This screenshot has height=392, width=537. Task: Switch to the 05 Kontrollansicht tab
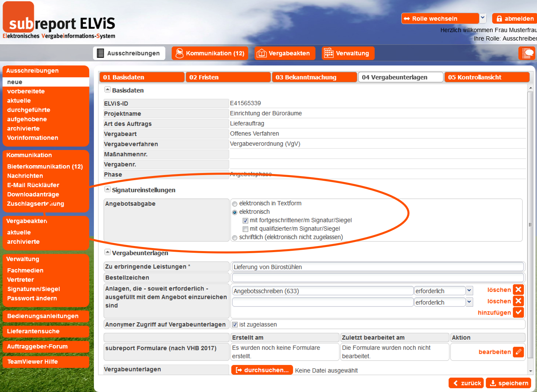tap(487, 77)
